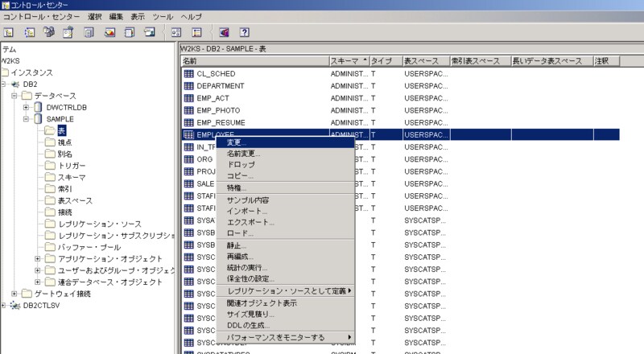This screenshot has width=644, height=354.
Task: Open the ツール menu in the menu bar
Action: (x=163, y=17)
